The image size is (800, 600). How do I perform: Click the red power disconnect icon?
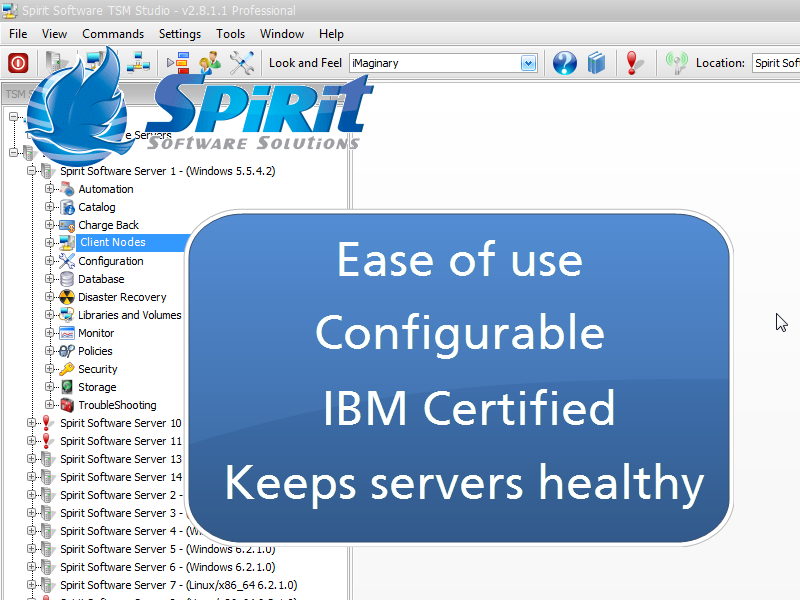[18, 63]
